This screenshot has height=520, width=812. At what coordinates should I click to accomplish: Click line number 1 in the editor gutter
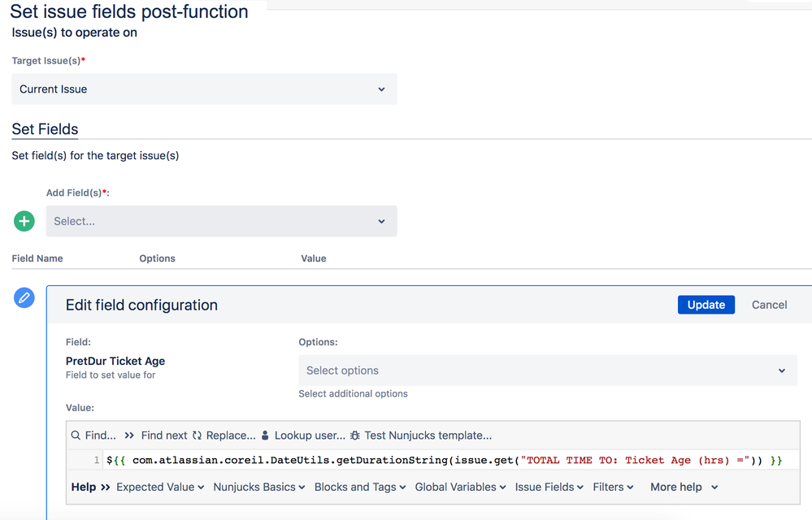pos(97,460)
